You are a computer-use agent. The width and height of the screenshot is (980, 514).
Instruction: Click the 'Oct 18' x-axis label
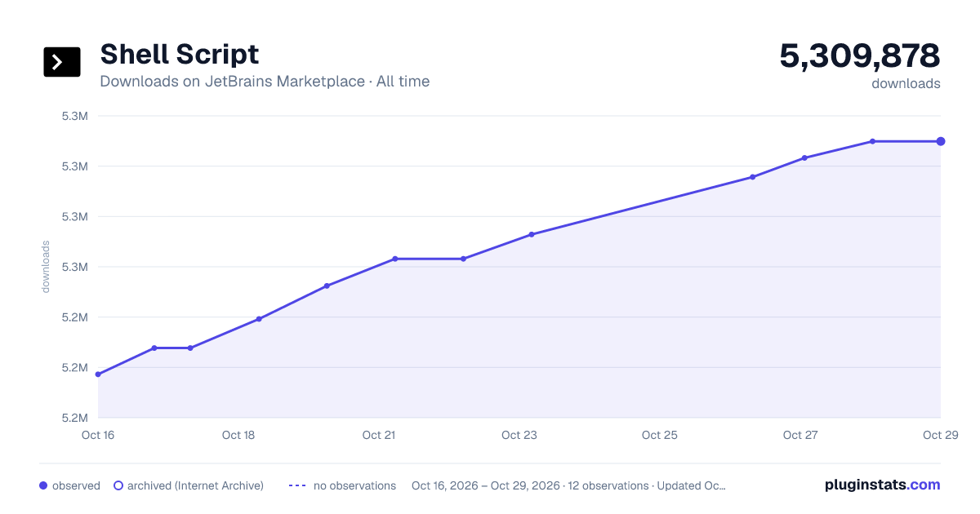(x=238, y=435)
